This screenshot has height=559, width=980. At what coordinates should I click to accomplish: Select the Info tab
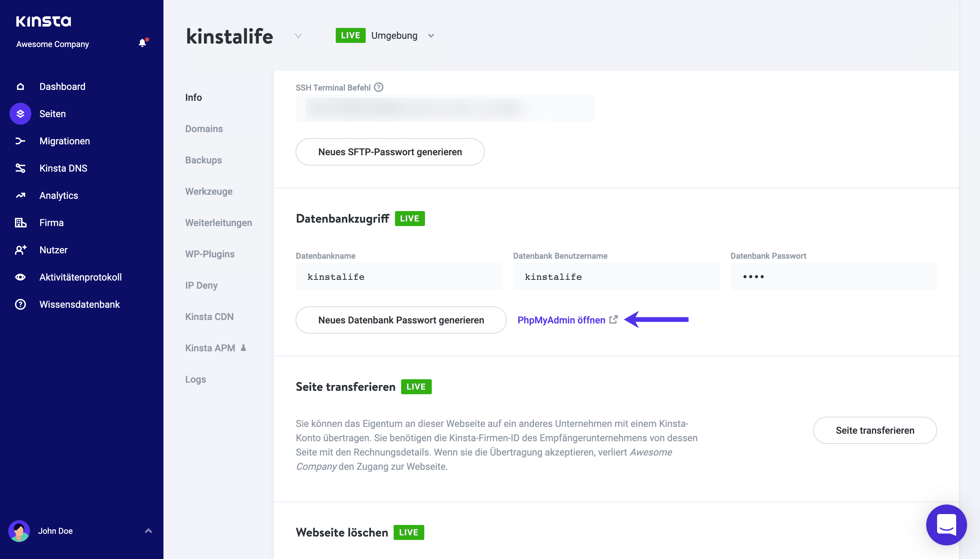[193, 97]
